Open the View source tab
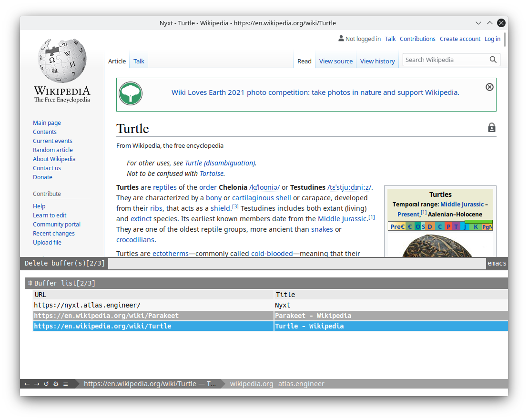This screenshot has height=420, width=528. 336,61
